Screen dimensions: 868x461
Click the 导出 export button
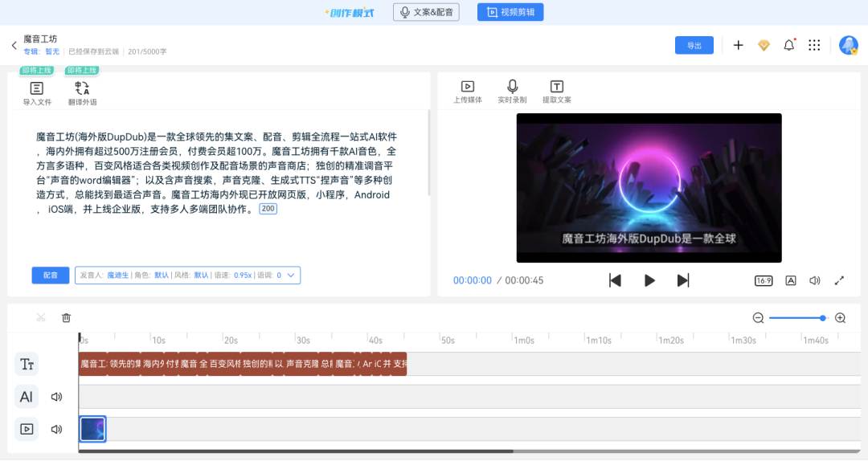point(694,46)
